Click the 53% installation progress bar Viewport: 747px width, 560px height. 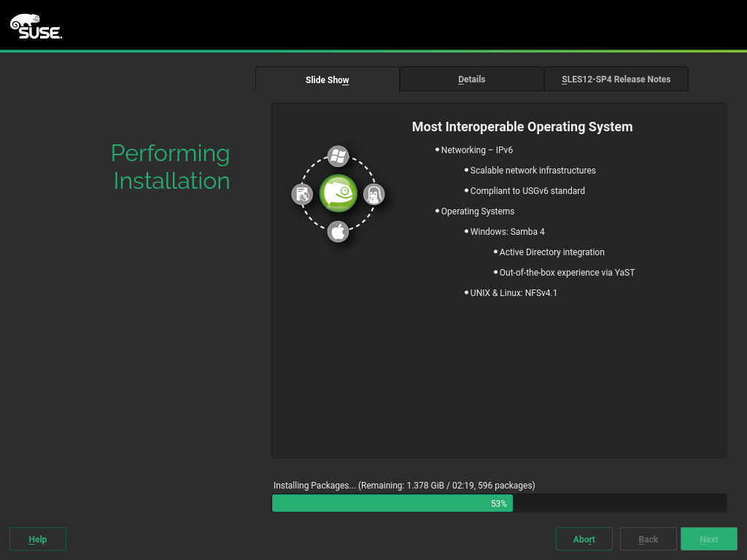tap(392, 503)
